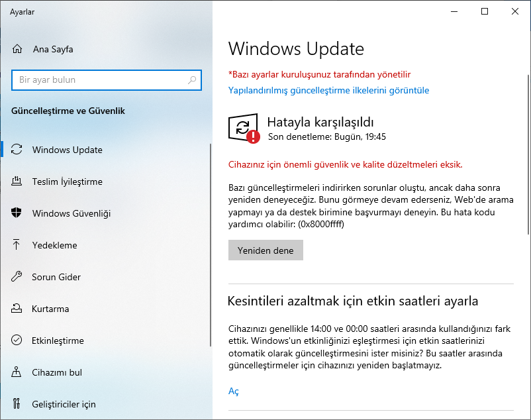Click the 'Bazı ayarlar kuruluşunuz tarafından yönetilir' notice
The image size is (531, 420).
pos(319,74)
